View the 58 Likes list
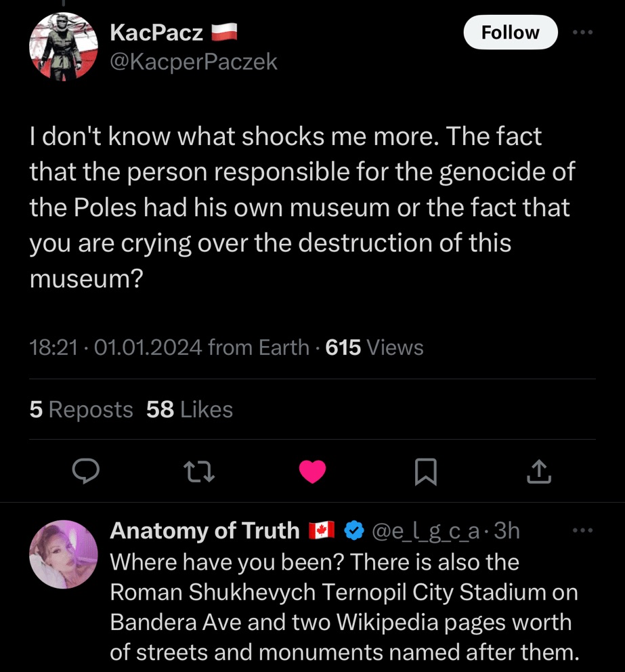625x672 pixels. point(190,409)
